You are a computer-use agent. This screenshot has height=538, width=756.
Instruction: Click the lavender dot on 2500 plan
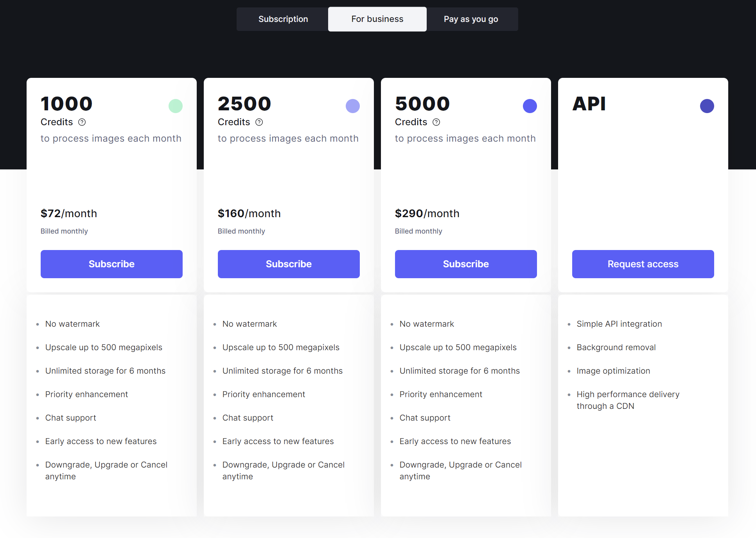(353, 106)
